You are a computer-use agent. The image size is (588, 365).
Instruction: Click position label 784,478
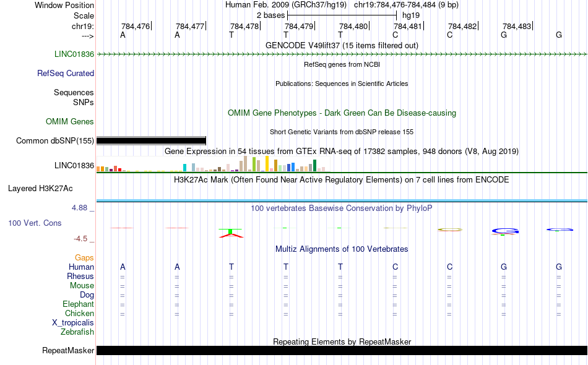pos(244,26)
